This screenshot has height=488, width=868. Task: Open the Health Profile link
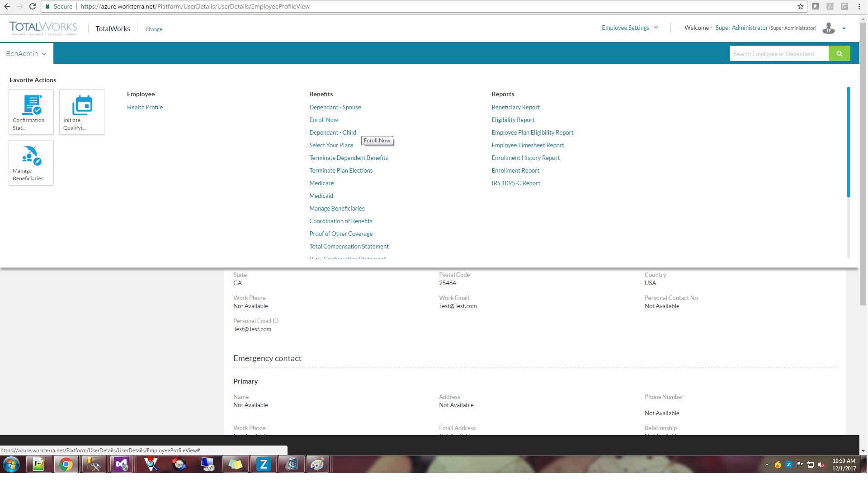[145, 107]
